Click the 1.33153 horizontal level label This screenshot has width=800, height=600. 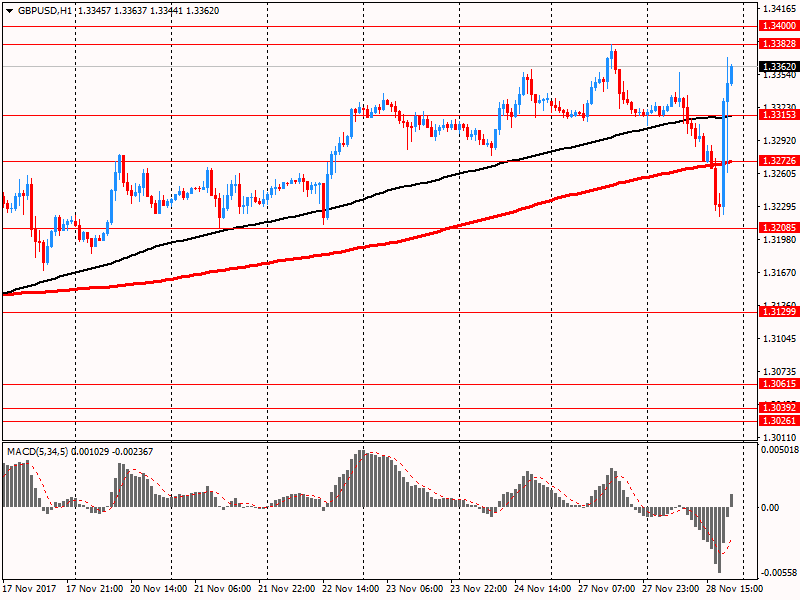tap(779, 115)
